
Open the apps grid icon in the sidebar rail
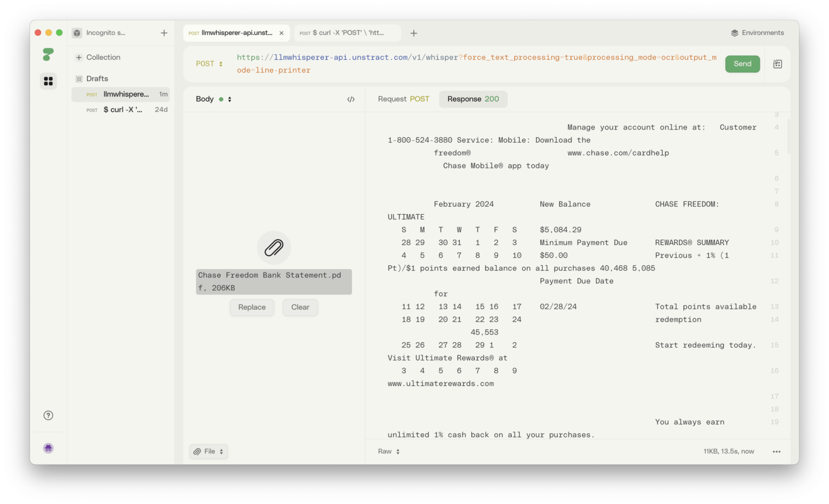coord(48,81)
